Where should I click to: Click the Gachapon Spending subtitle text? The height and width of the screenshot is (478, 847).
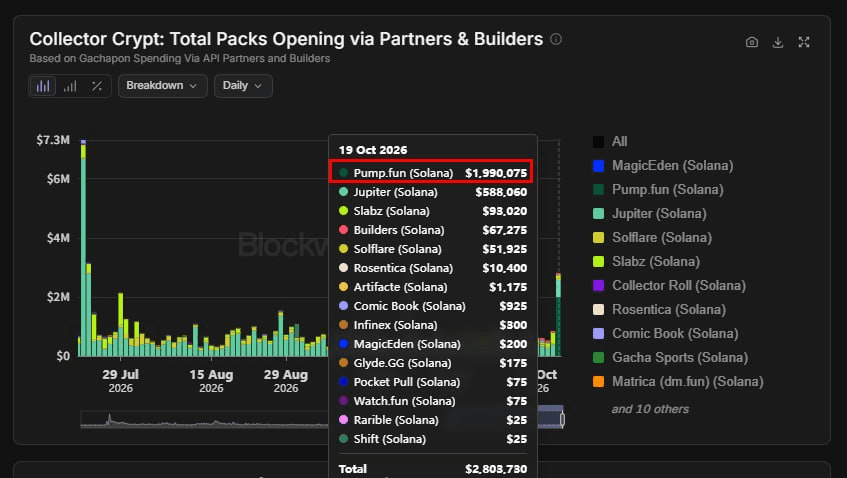click(x=179, y=58)
